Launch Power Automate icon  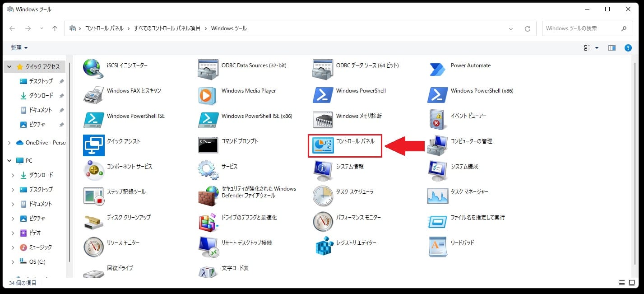[437, 69]
